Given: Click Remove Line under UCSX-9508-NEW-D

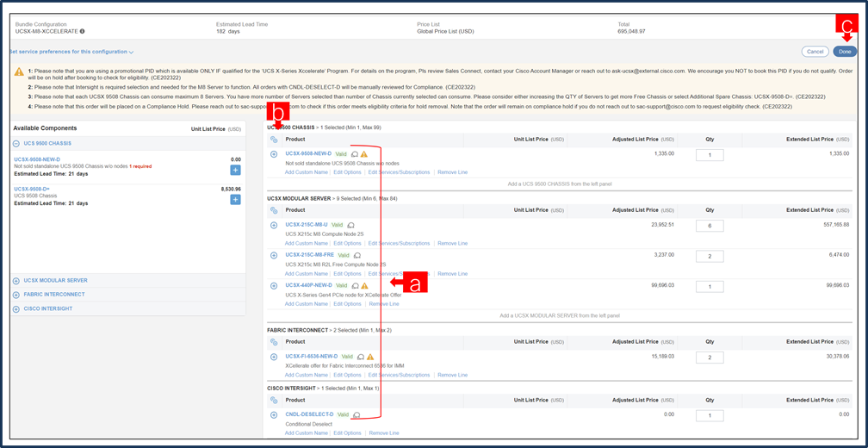Looking at the screenshot, I should (452, 172).
